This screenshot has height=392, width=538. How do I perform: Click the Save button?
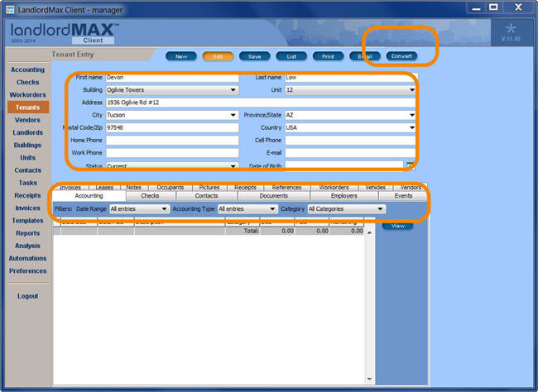pyautogui.click(x=255, y=56)
